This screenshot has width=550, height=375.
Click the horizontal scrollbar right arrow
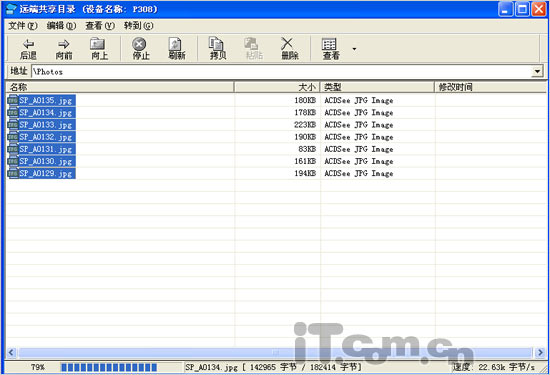pyautogui.click(x=540, y=352)
